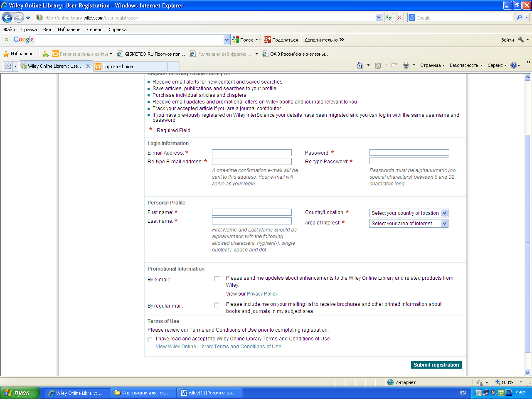Open the Select your area of interest dropdown
This screenshot has width=532, height=399.
point(409,223)
